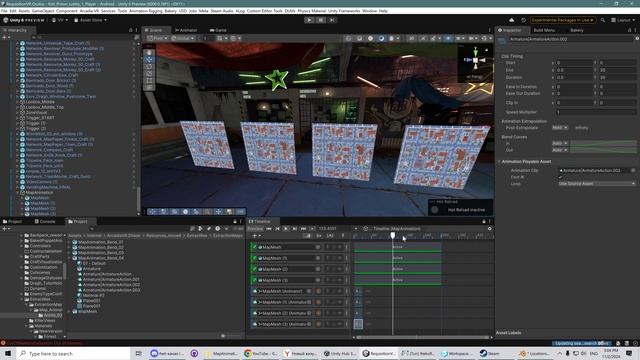
Task: Click Speed Multiplier input field
Action: pyautogui.click(x=596, y=112)
